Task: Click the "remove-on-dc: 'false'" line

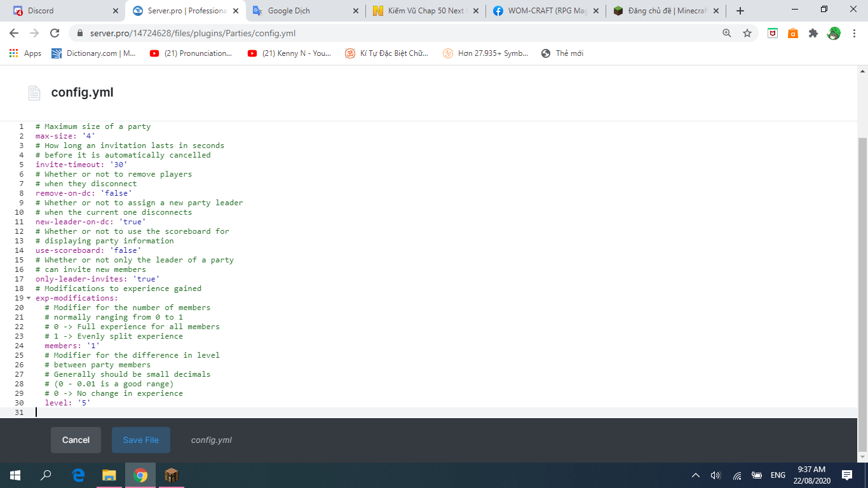Action: pyautogui.click(x=84, y=193)
